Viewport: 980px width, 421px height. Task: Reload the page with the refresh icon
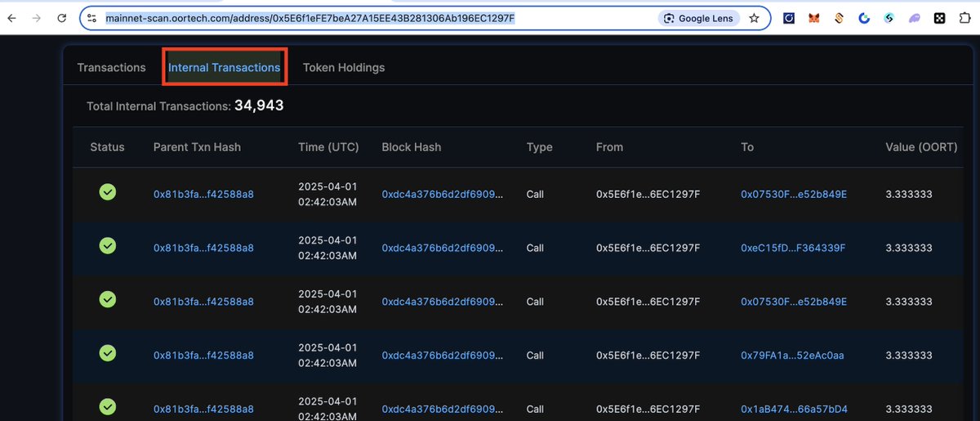pyautogui.click(x=61, y=18)
